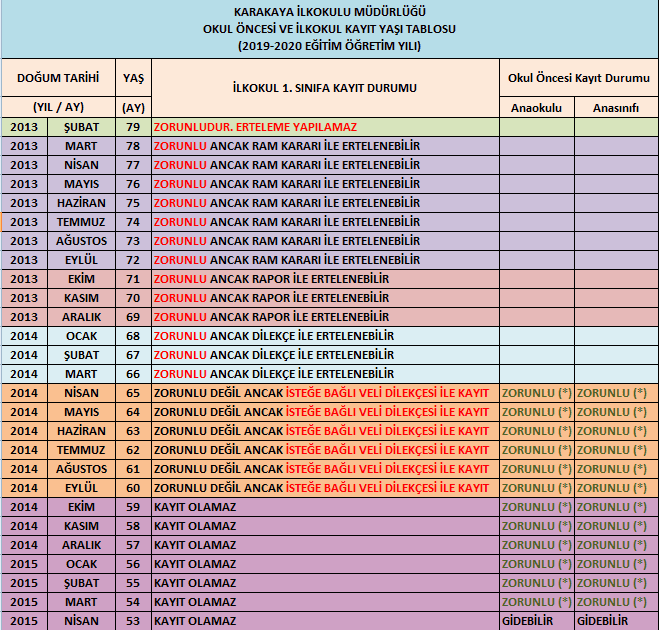Click age value 66 in 2014 MART row

click(x=133, y=374)
